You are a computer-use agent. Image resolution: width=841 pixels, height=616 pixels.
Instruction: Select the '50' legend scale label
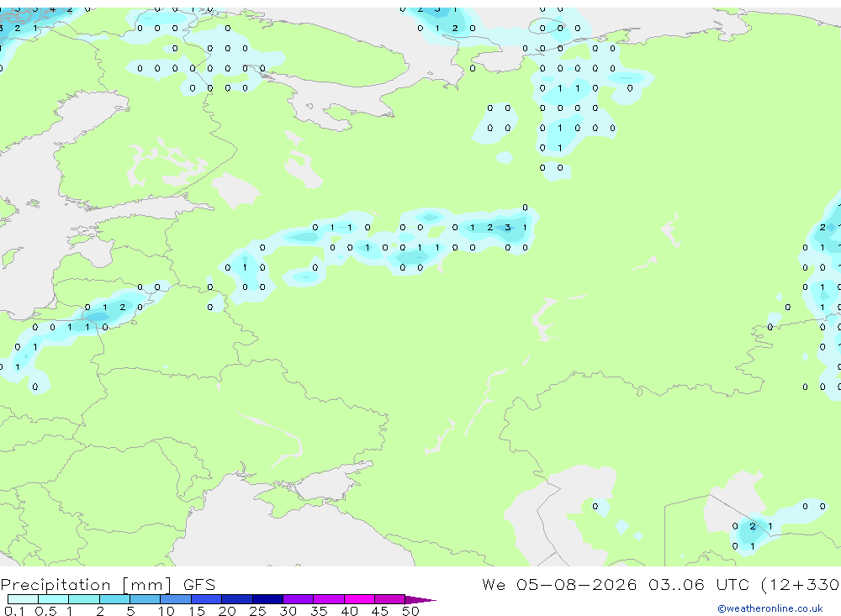click(x=410, y=611)
